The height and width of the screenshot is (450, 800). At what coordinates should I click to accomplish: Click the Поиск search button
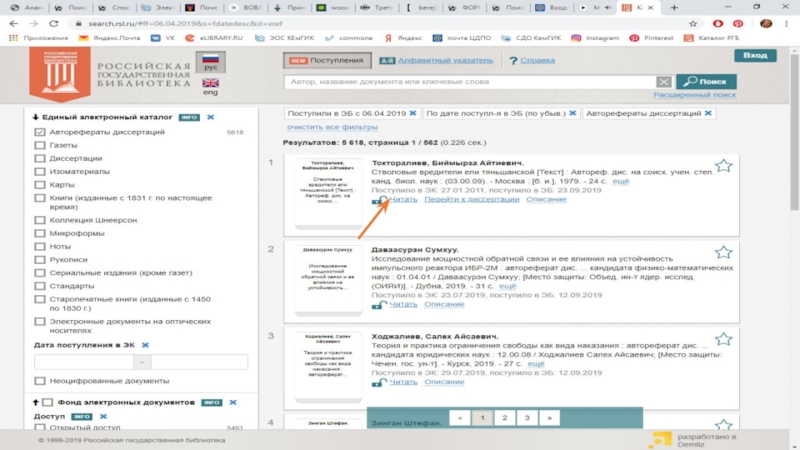tap(706, 81)
